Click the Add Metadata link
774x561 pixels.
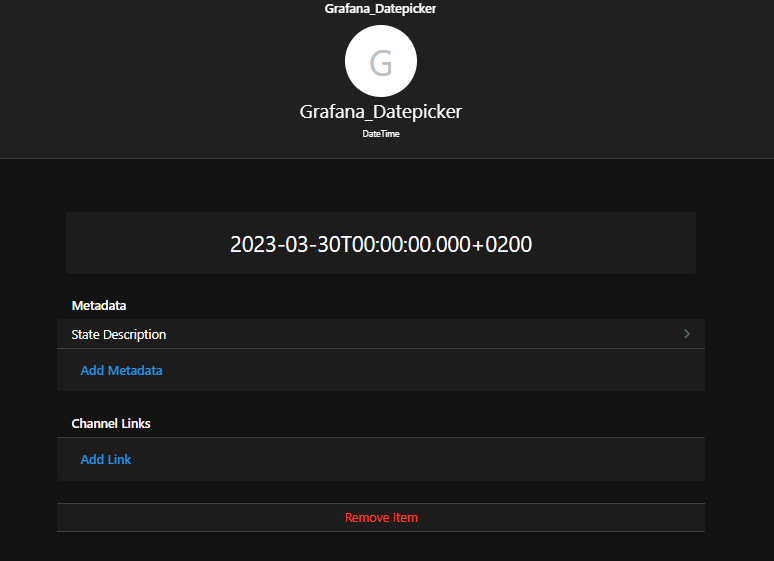point(121,370)
